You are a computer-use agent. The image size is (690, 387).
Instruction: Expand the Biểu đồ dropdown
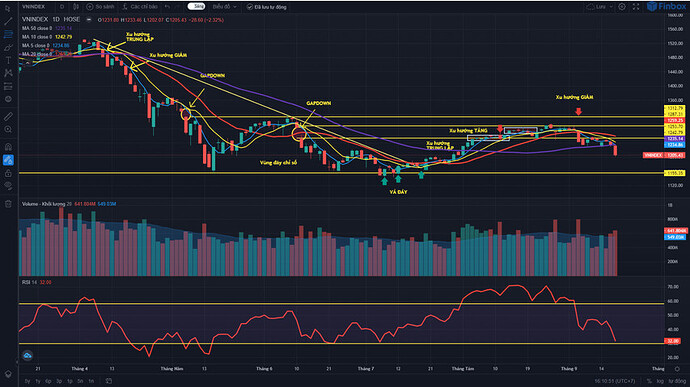[x=224, y=7]
